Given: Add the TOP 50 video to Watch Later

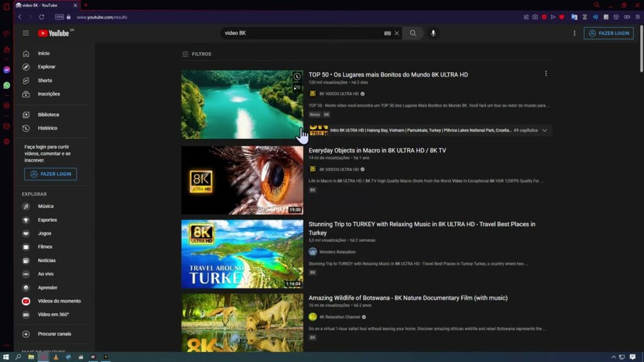Looking at the screenshot, I should tap(297, 77).
